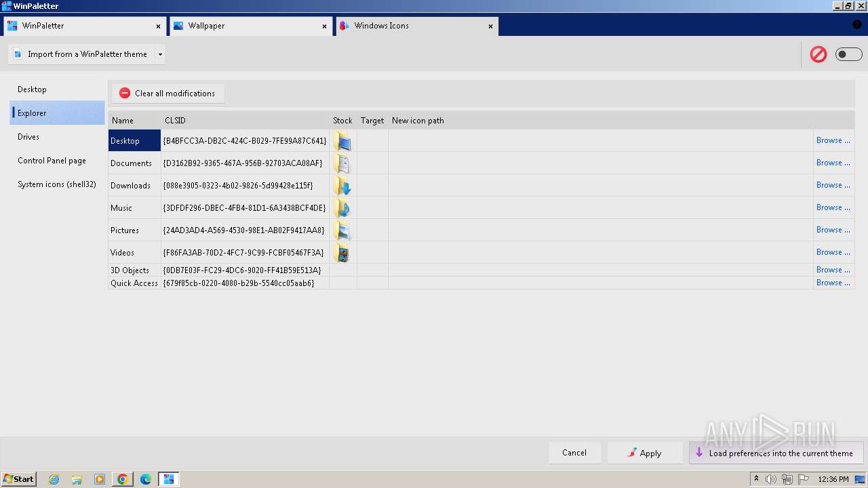Image resolution: width=868 pixels, height=488 pixels.
Task: Click the Apply button
Action: (x=644, y=453)
